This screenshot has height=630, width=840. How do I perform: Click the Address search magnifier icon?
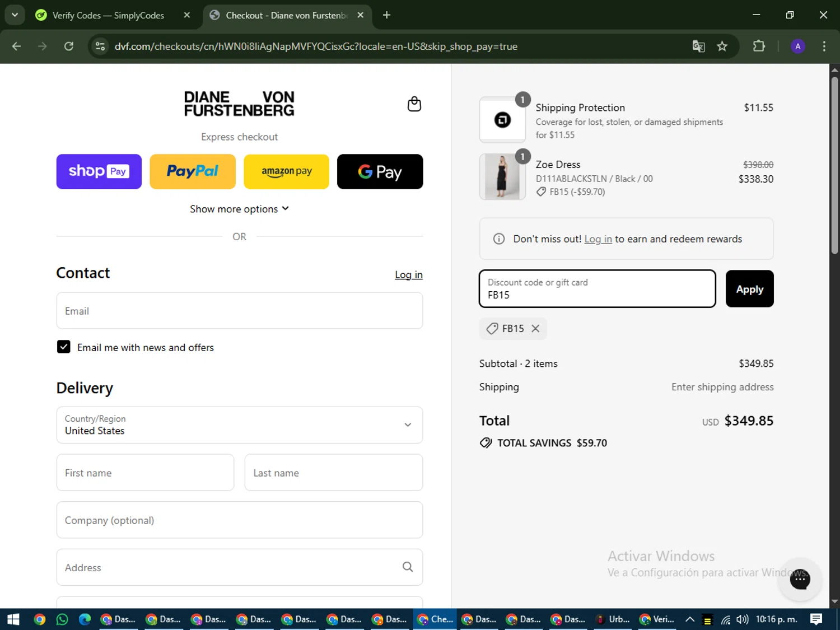[408, 567]
